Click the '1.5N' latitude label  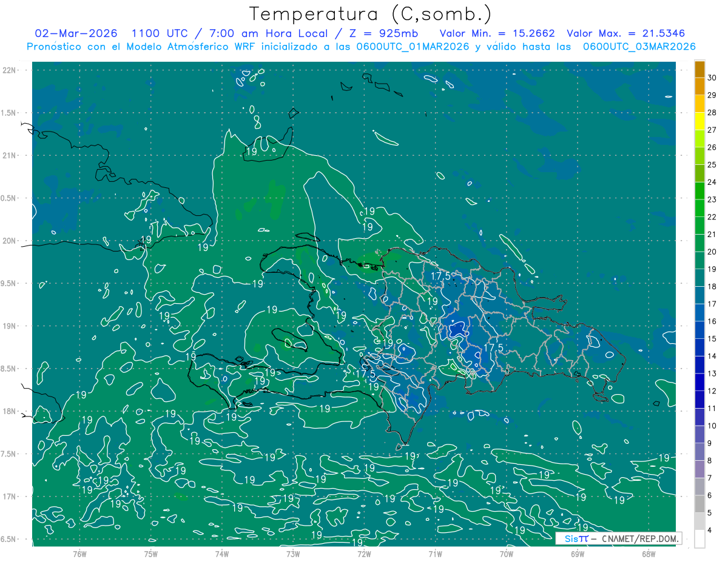pyautogui.click(x=9, y=113)
